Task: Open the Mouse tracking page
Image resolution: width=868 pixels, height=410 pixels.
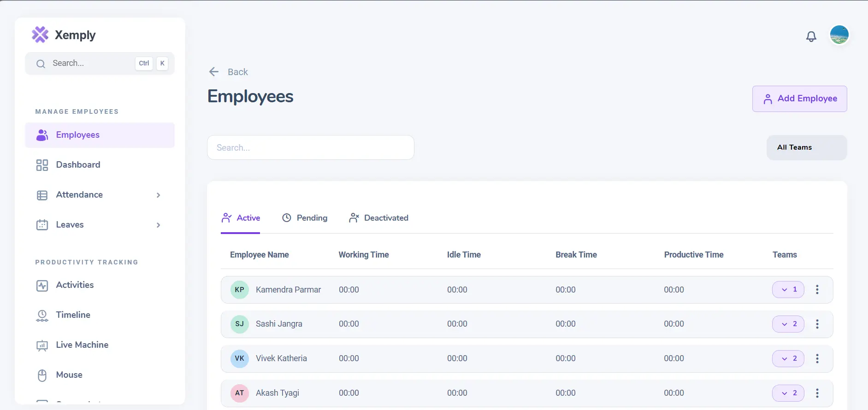Action: (x=100, y=375)
